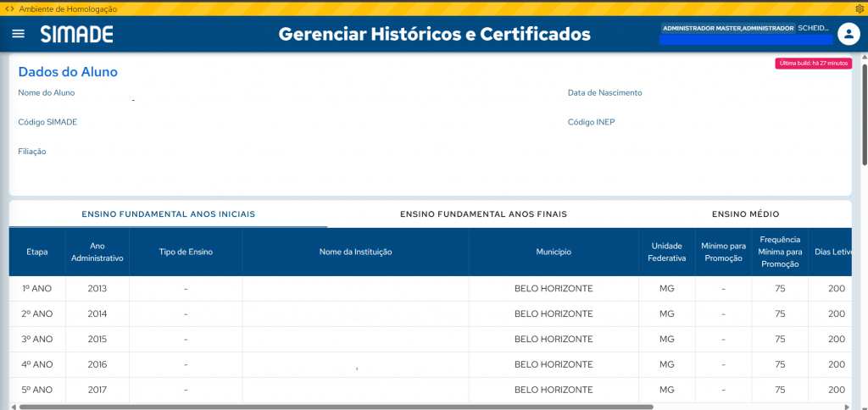Click the horizontal scrollbar below the table
The image size is (868, 410).
pyautogui.click(x=339, y=407)
